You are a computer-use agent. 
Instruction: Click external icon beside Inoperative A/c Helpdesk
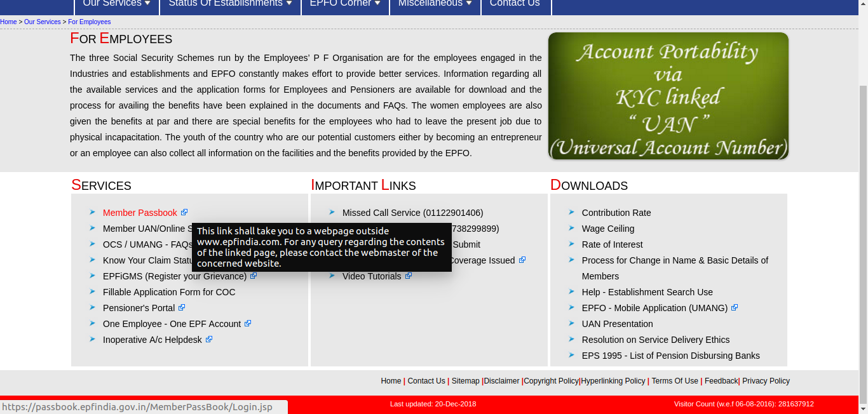tap(209, 340)
